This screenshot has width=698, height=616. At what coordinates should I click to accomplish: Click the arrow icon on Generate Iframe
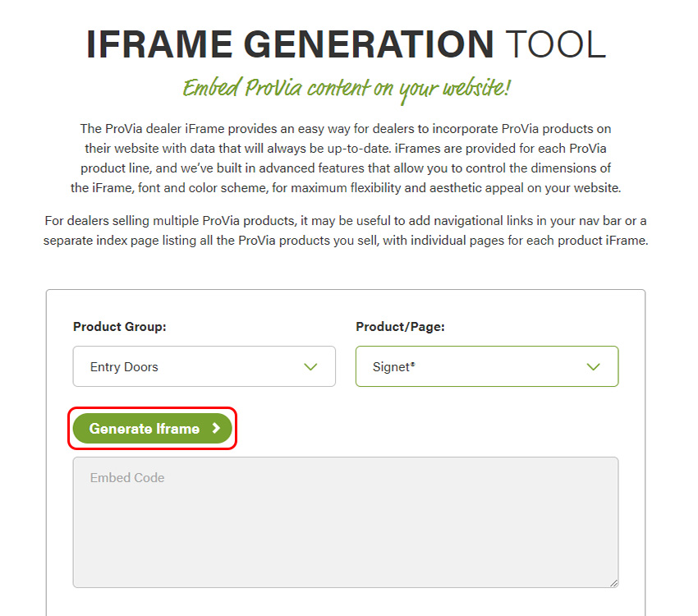(x=216, y=428)
